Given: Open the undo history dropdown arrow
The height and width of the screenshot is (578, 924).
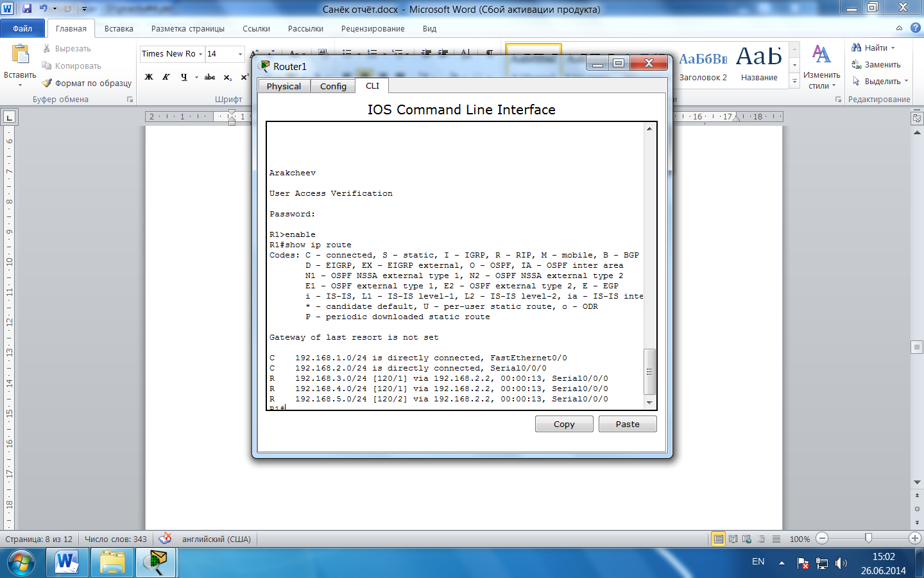Looking at the screenshot, I should pos(55,9).
